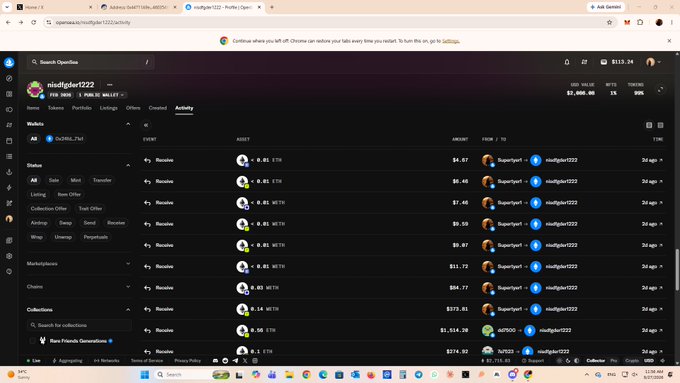Viewport: 680px width, 383px height.
Task: Switch to the compact table view icon
Action: click(649, 125)
